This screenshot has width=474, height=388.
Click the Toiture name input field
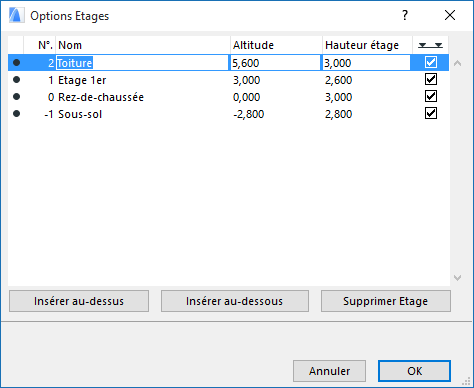pos(142,63)
